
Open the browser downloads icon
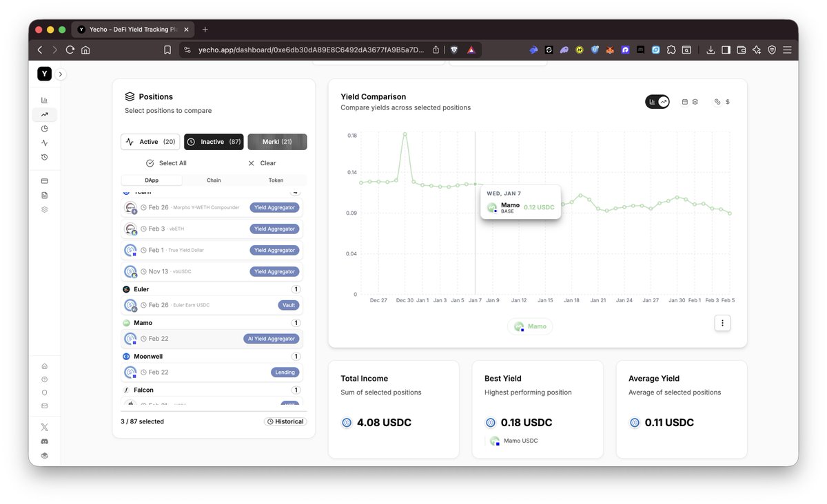click(711, 50)
